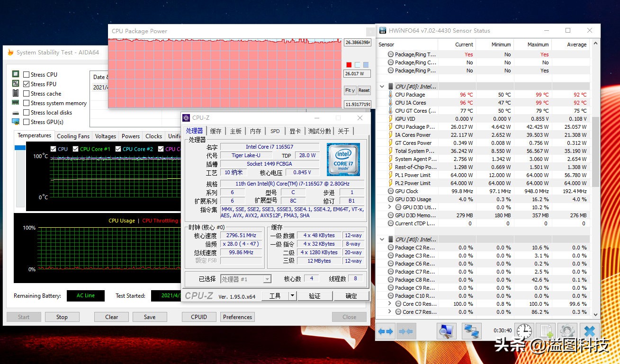Click the log file icon with green plus
Screen dimensions: 620x364
[547, 331]
